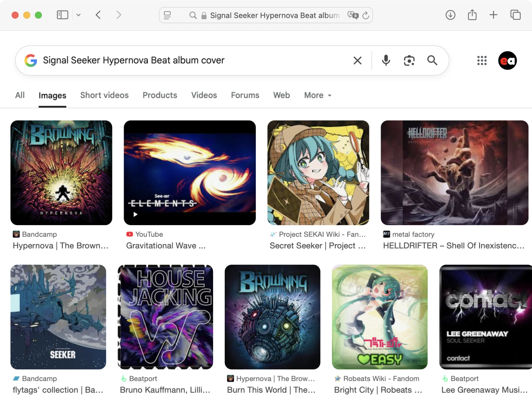Open the House Jacking album thumbnail

pyautogui.click(x=165, y=317)
